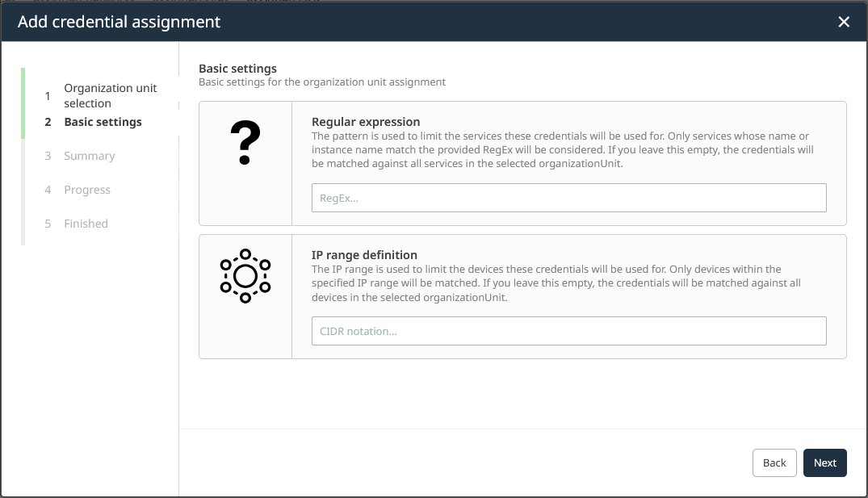The image size is (868, 498).
Task: Jump to the Summary step
Action: point(89,156)
